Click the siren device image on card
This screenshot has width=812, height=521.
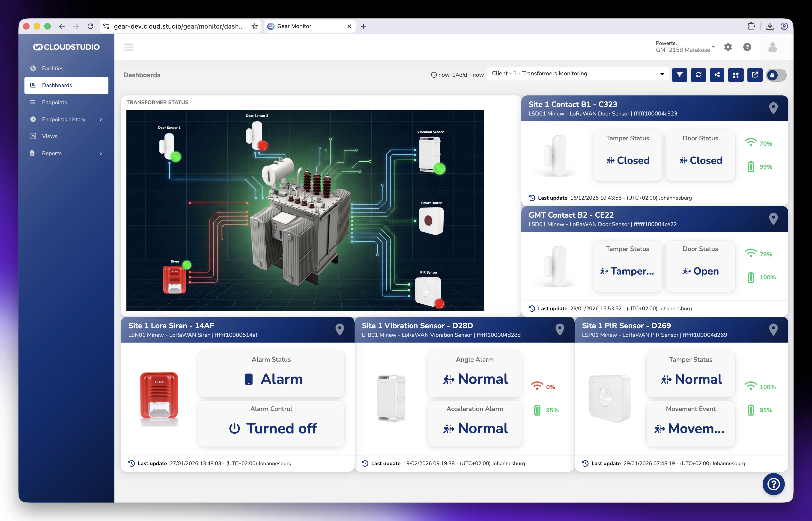(159, 399)
